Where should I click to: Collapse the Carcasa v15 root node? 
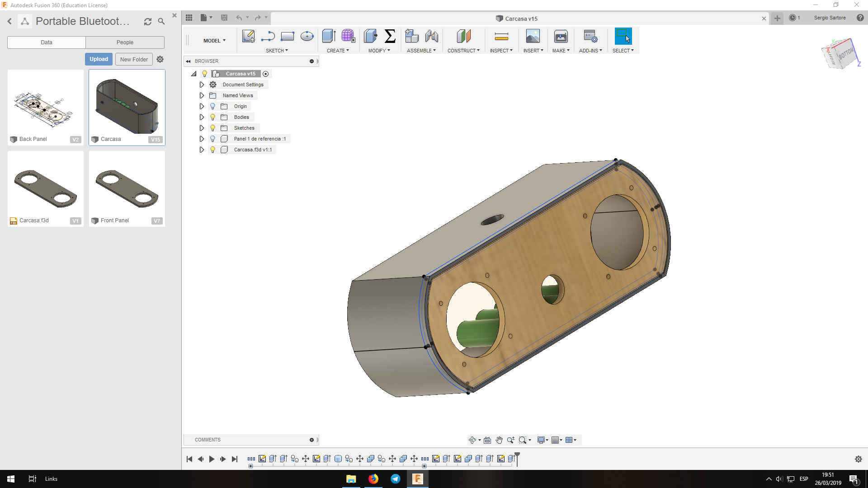(194, 74)
